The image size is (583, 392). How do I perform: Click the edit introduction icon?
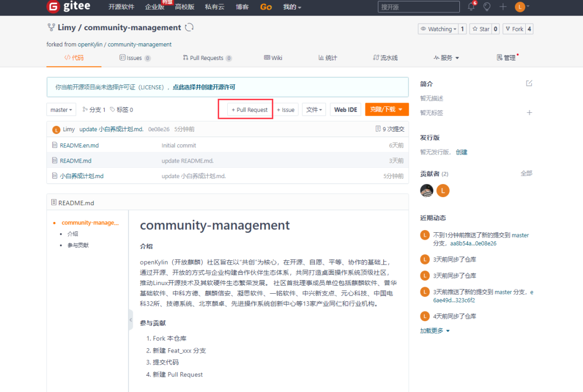pos(528,83)
